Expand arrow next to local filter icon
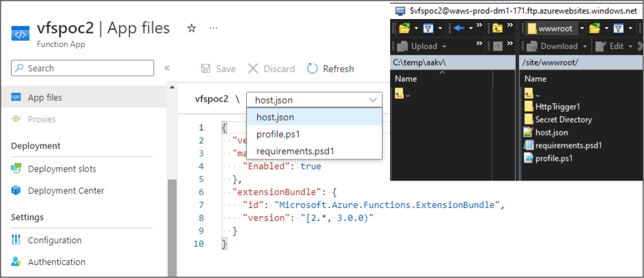The width and height of the screenshot is (644, 278). [x=440, y=29]
